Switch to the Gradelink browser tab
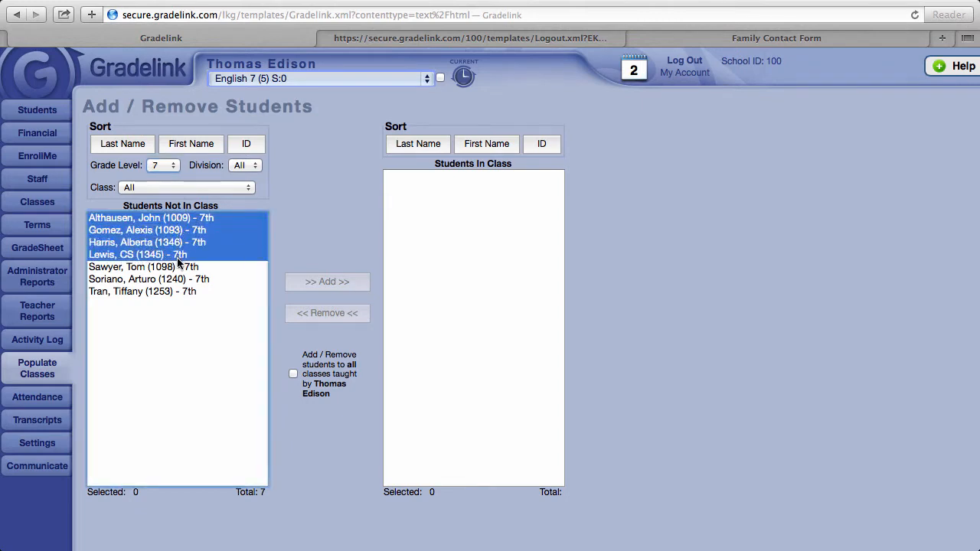Viewport: 980px width, 551px height. 161,37
